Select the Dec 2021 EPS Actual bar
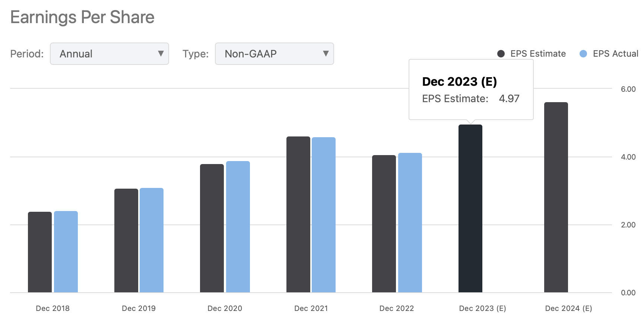The width and height of the screenshot is (644, 321). point(324,215)
